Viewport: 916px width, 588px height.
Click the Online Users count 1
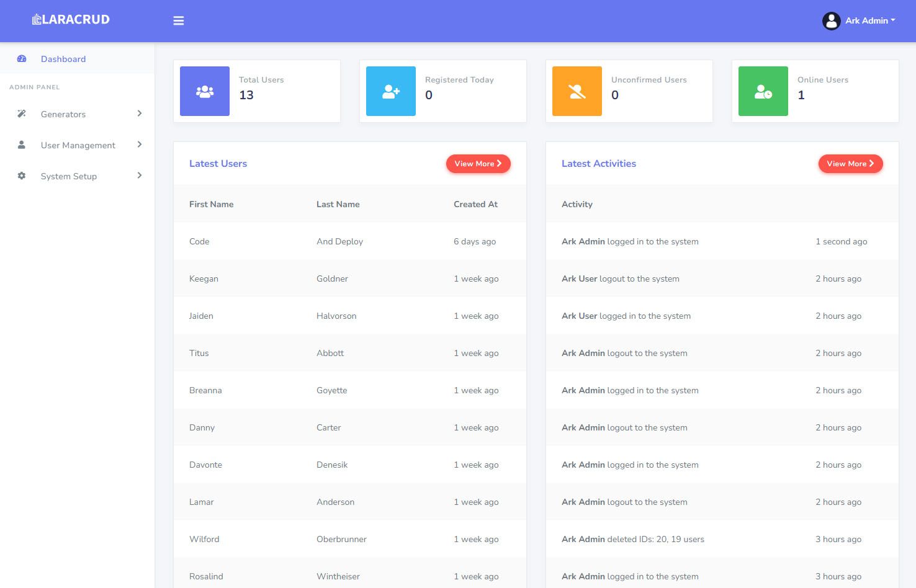801,95
